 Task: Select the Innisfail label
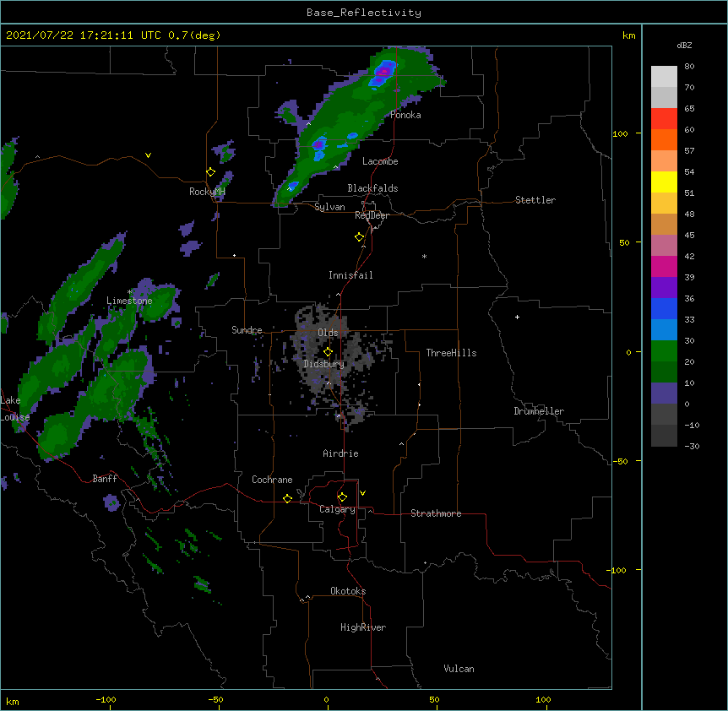pos(350,275)
